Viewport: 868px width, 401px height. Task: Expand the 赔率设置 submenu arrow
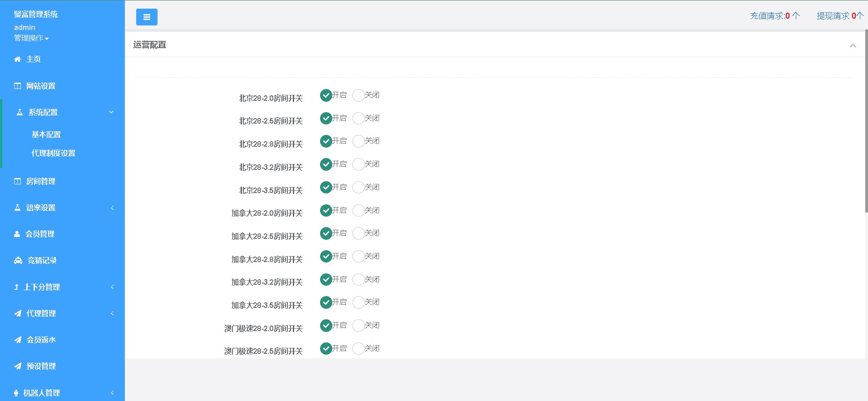(112, 208)
